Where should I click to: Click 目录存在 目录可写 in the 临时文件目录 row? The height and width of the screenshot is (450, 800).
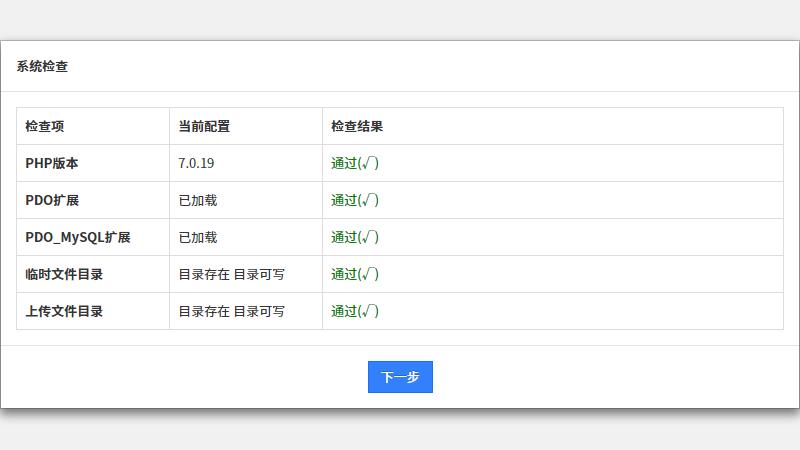(x=232, y=274)
